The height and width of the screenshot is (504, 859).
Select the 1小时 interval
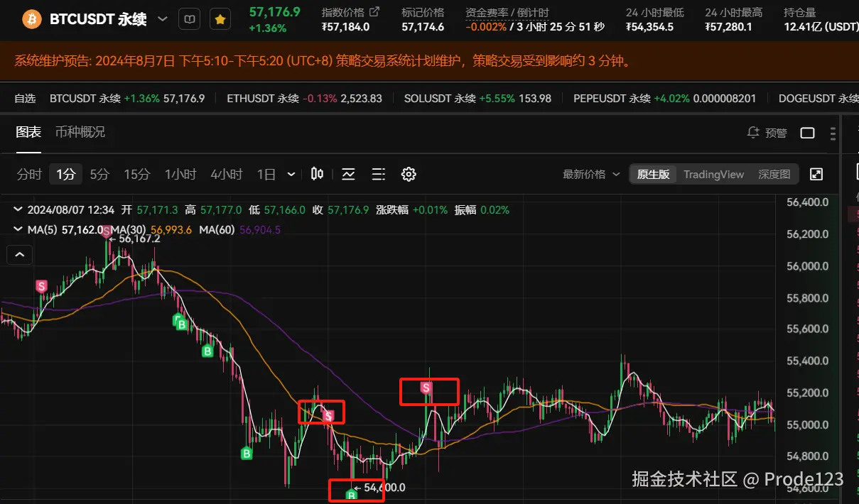[180, 174]
